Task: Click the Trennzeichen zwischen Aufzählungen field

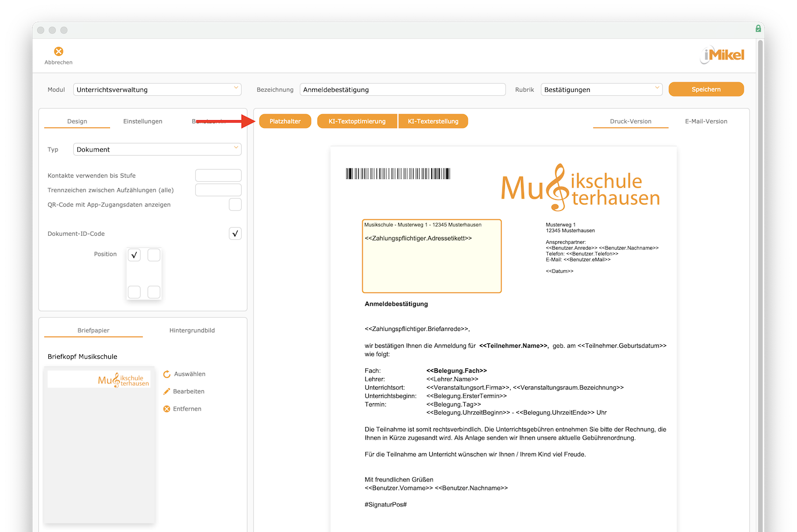Action: (x=218, y=190)
